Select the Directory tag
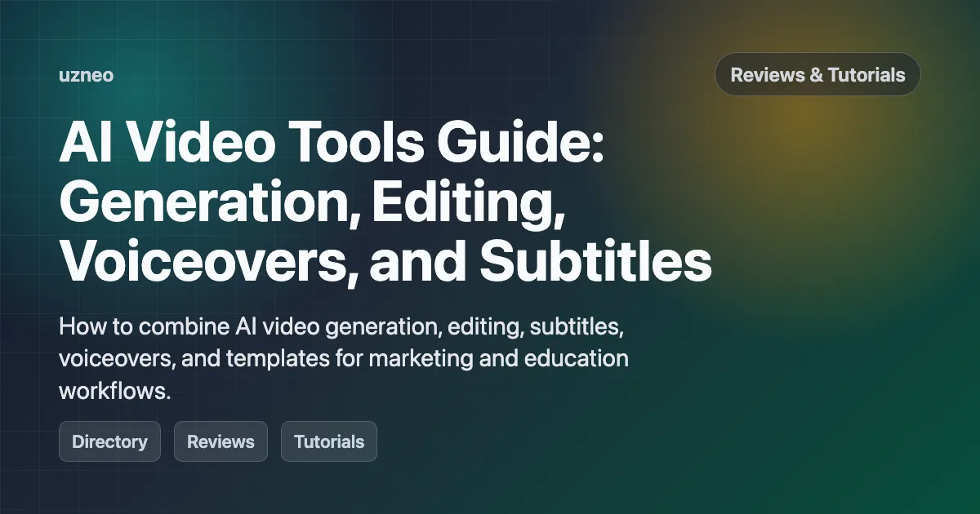 click(109, 441)
